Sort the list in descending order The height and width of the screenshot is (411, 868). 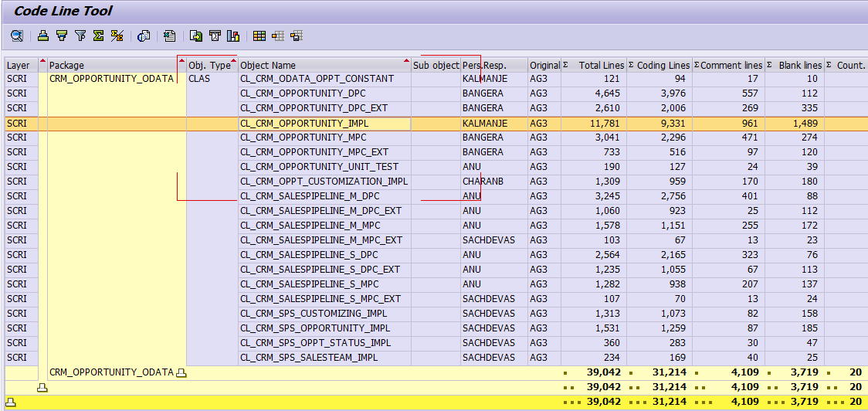62,36
